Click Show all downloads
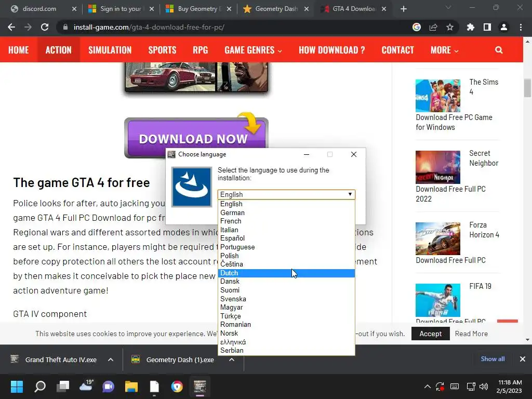The width and height of the screenshot is (532, 399). (493, 359)
